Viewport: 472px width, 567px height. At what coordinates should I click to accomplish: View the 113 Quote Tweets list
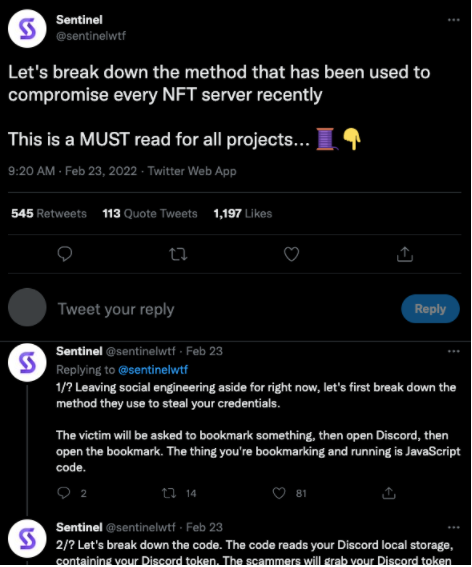point(150,213)
